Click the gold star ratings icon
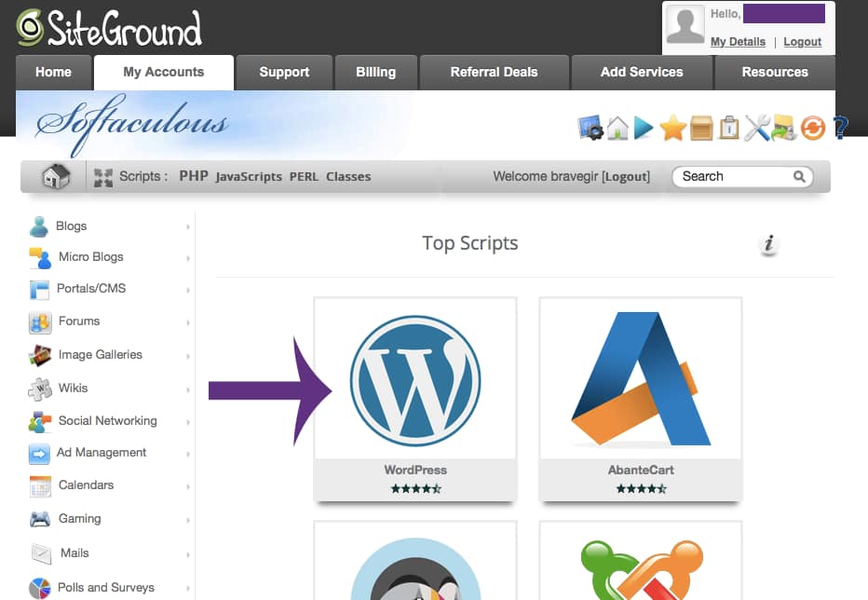 pos(672,128)
